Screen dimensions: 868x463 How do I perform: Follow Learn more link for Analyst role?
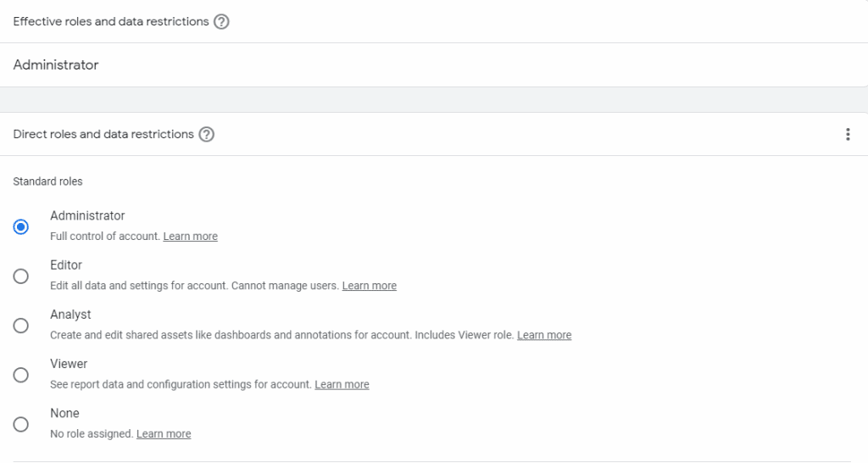click(544, 335)
